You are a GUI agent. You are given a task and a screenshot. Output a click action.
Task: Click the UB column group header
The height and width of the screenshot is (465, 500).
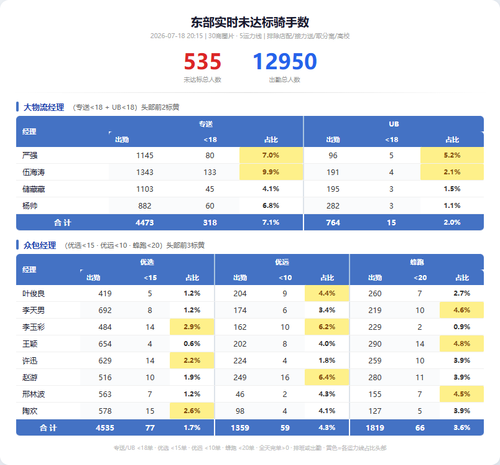pos(394,124)
